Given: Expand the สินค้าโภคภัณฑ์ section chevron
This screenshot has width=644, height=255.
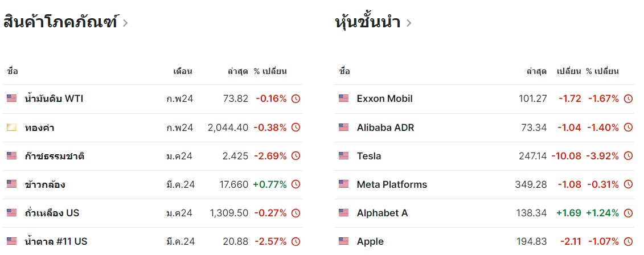Looking at the screenshot, I should [x=125, y=23].
